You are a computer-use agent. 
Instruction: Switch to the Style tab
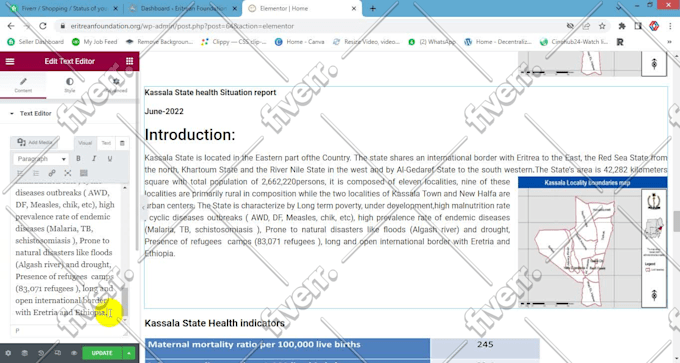pyautogui.click(x=70, y=85)
